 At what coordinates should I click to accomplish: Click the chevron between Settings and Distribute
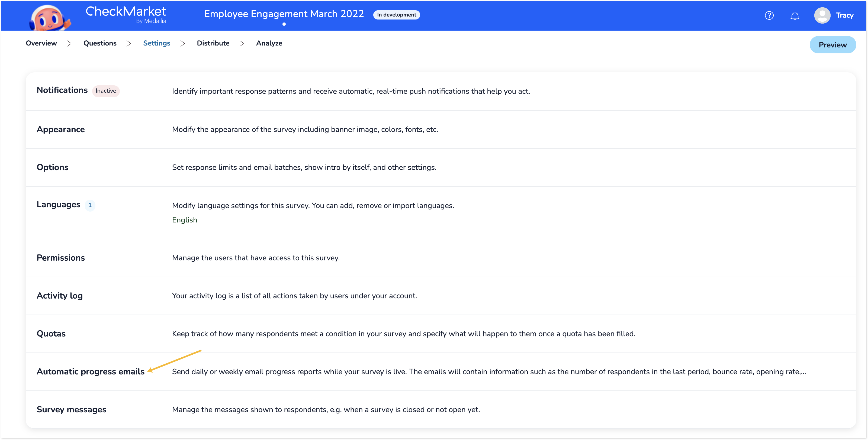pyautogui.click(x=183, y=43)
